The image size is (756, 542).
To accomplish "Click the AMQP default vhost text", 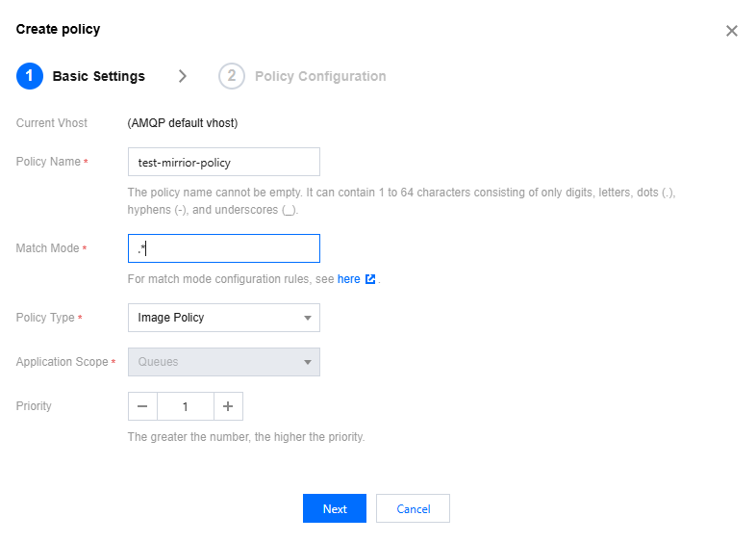I will click(x=183, y=123).
